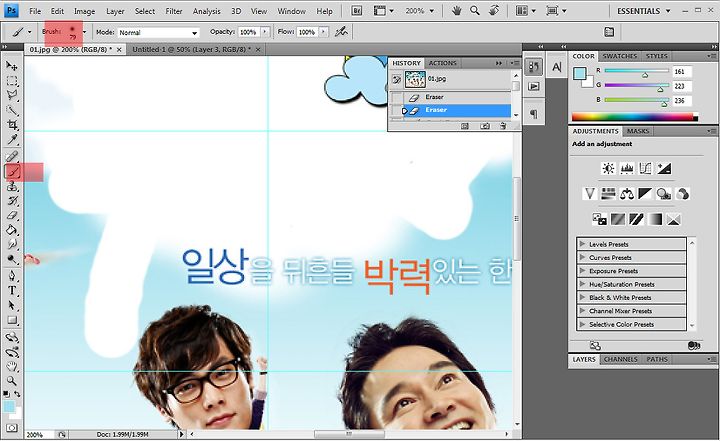Switch to the ACTIONS tab
Viewport: 720px width, 441px height.
[x=443, y=63]
